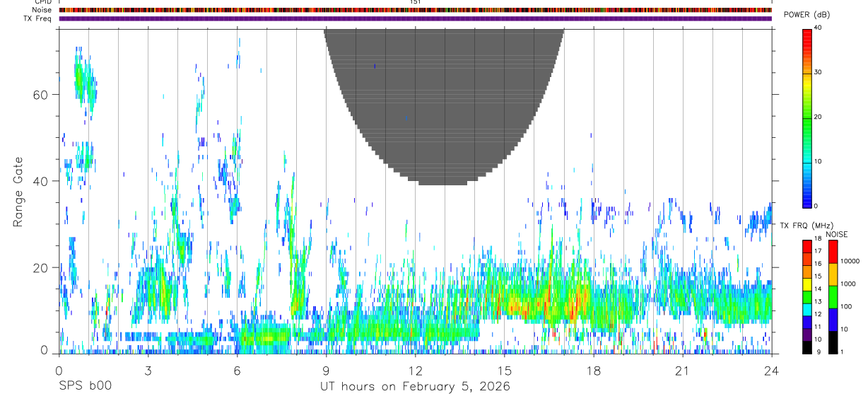Viewport: 868px width, 401px height.
Task: Click UT hour tick label "12" on x-axis
Action: point(415,370)
